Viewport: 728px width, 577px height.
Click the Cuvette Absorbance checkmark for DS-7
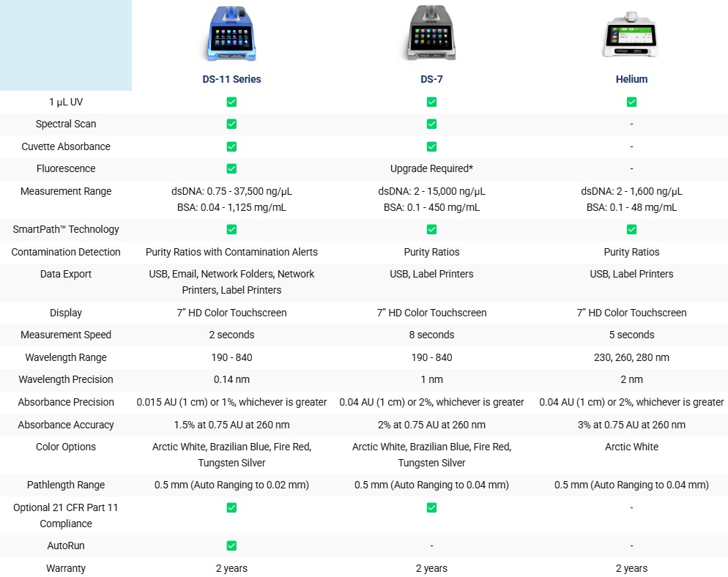click(431, 146)
